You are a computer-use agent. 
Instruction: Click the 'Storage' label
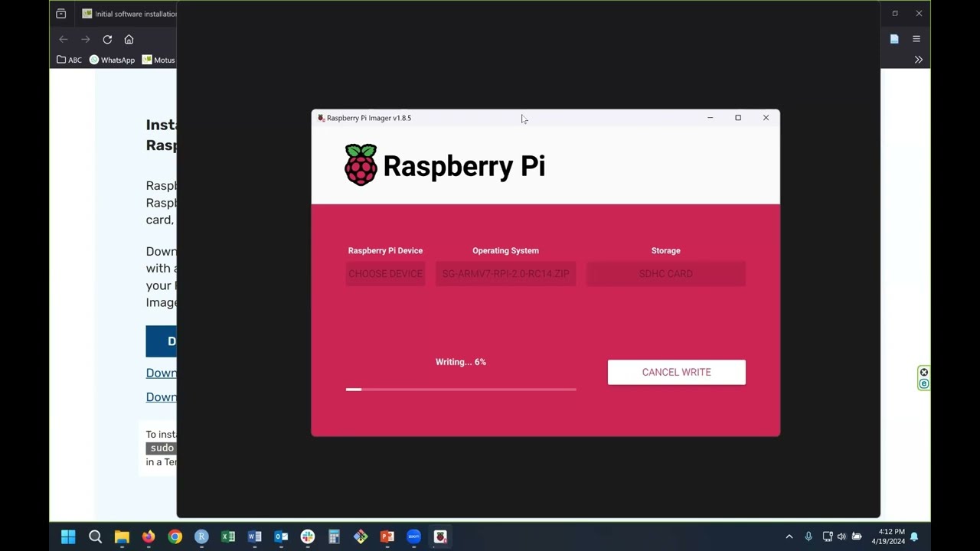tap(665, 250)
